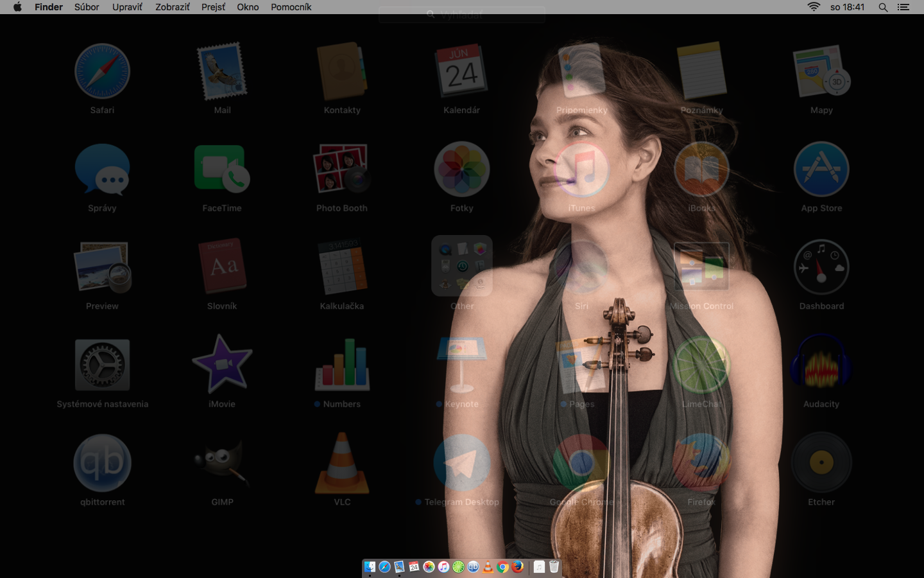Screen dimensions: 924x578
Task: Launch qbittorrent from the Launchpad grid
Action: [102, 463]
